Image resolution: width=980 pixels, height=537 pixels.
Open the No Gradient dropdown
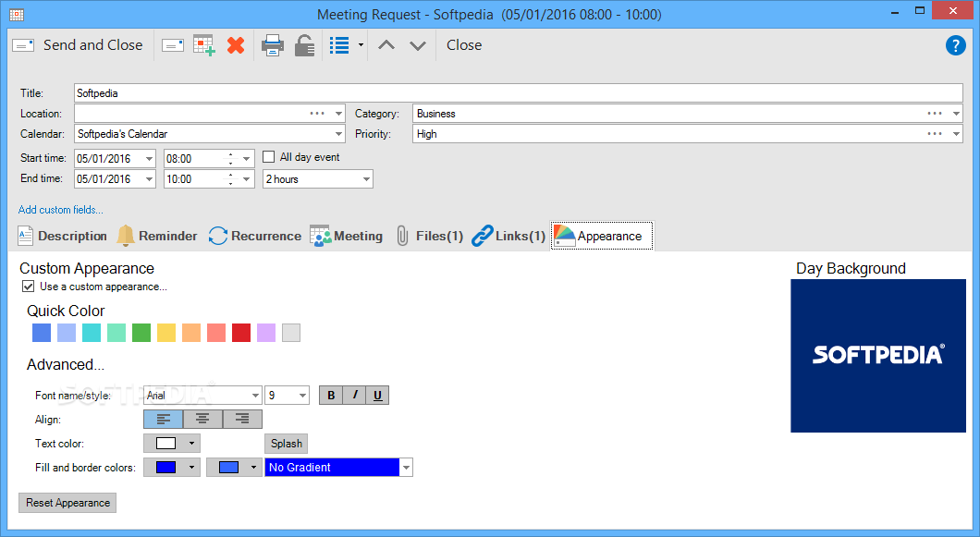coord(406,468)
